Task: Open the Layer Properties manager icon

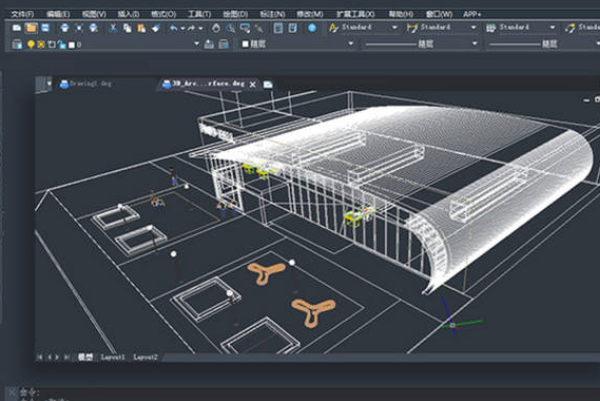Action: 17,44
